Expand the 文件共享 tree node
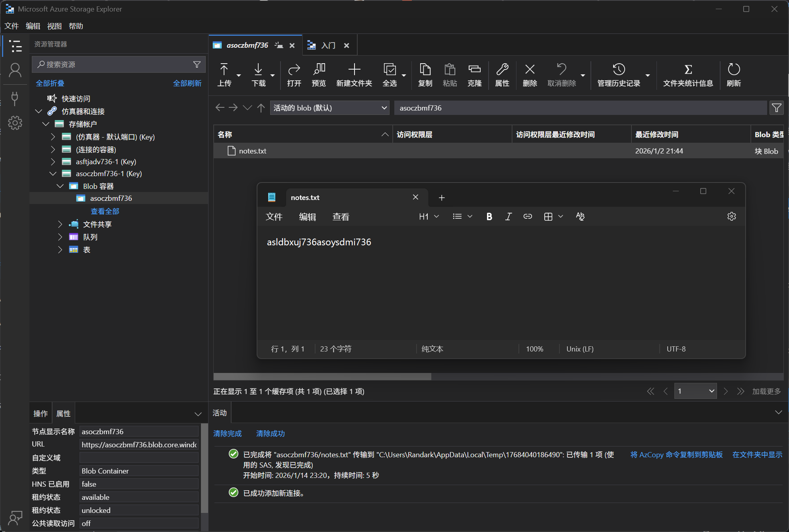This screenshot has width=789, height=532. (60, 224)
